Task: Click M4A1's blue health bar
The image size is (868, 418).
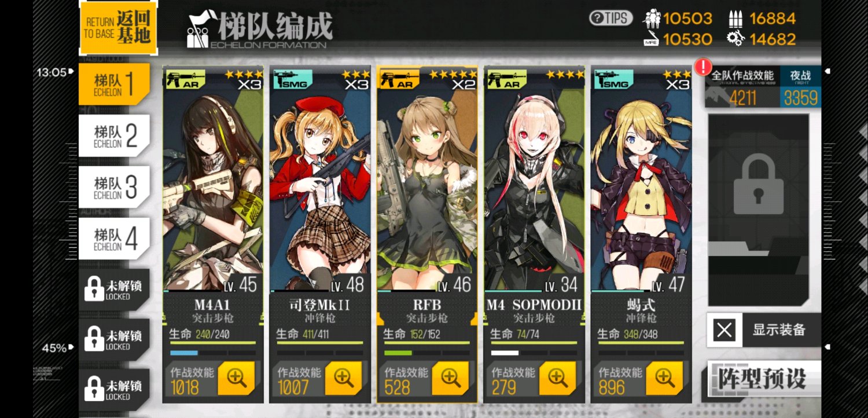Action: pyautogui.click(x=184, y=353)
